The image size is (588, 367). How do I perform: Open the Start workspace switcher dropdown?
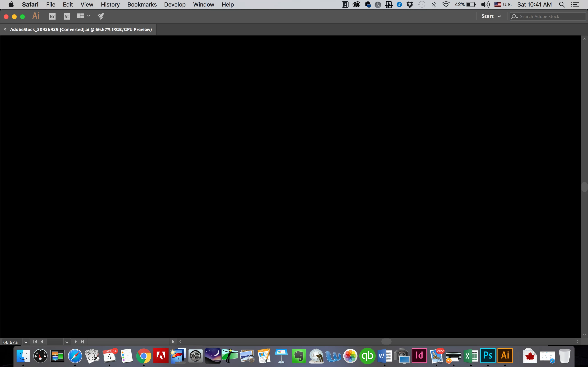tap(491, 16)
